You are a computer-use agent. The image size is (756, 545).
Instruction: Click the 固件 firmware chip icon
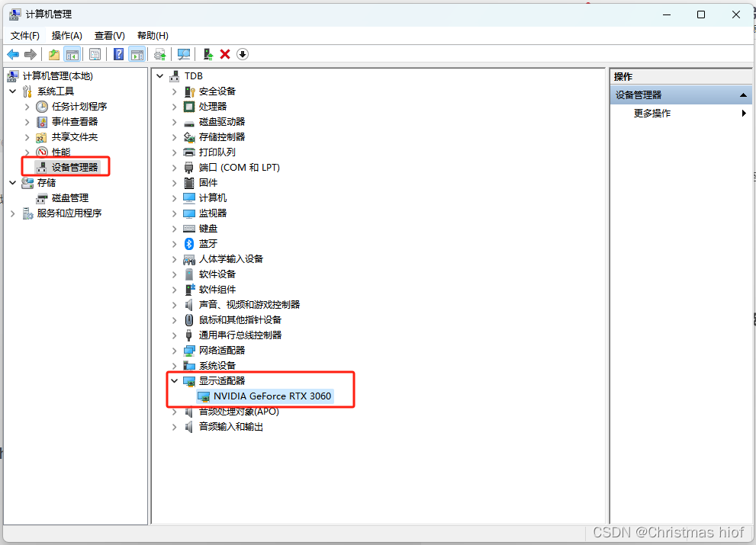(x=189, y=183)
